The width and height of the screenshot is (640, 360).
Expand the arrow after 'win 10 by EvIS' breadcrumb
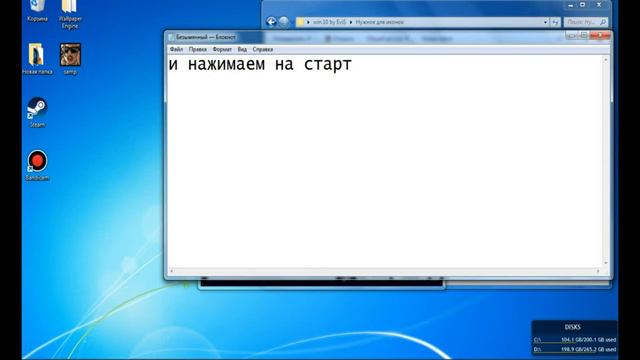pos(351,22)
